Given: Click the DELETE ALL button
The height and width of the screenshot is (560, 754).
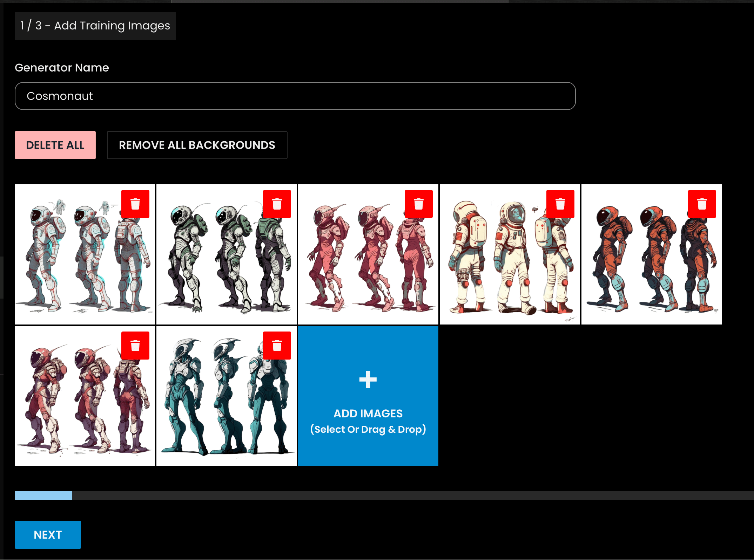Looking at the screenshot, I should pyautogui.click(x=55, y=145).
